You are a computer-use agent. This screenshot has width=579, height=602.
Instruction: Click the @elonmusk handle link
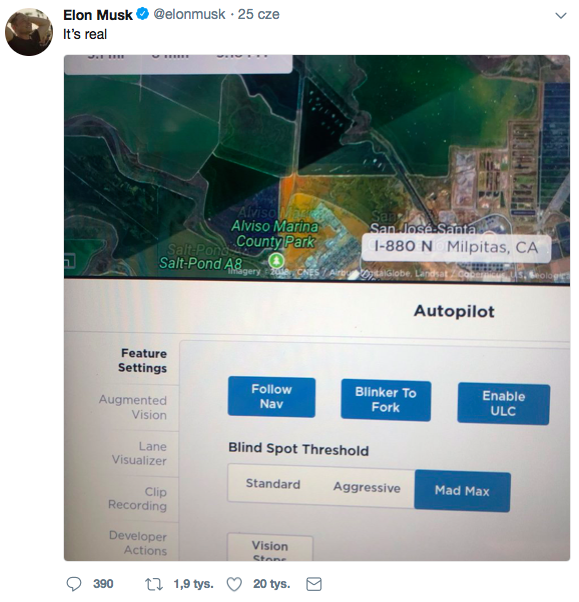click(x=189, y=14)
